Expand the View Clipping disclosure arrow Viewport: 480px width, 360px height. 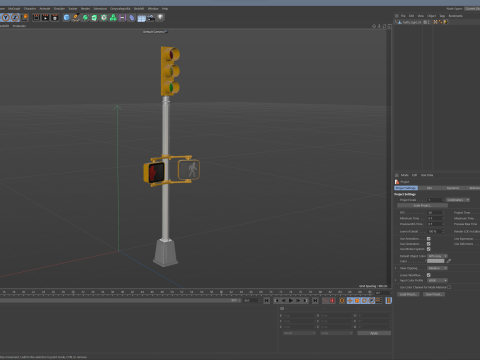396,268
